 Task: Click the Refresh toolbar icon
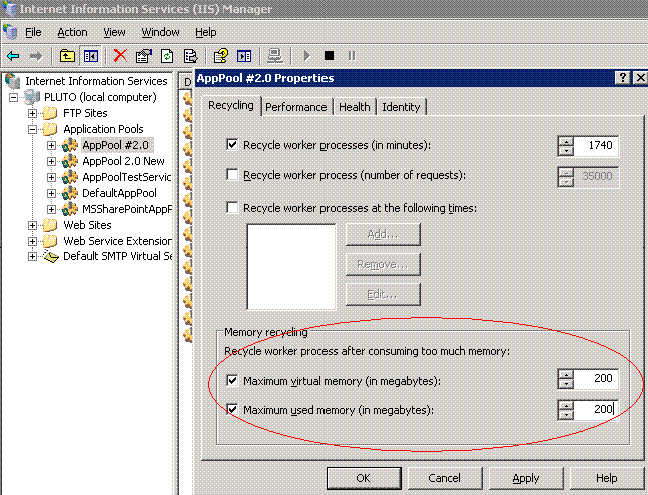pos(167,55)
